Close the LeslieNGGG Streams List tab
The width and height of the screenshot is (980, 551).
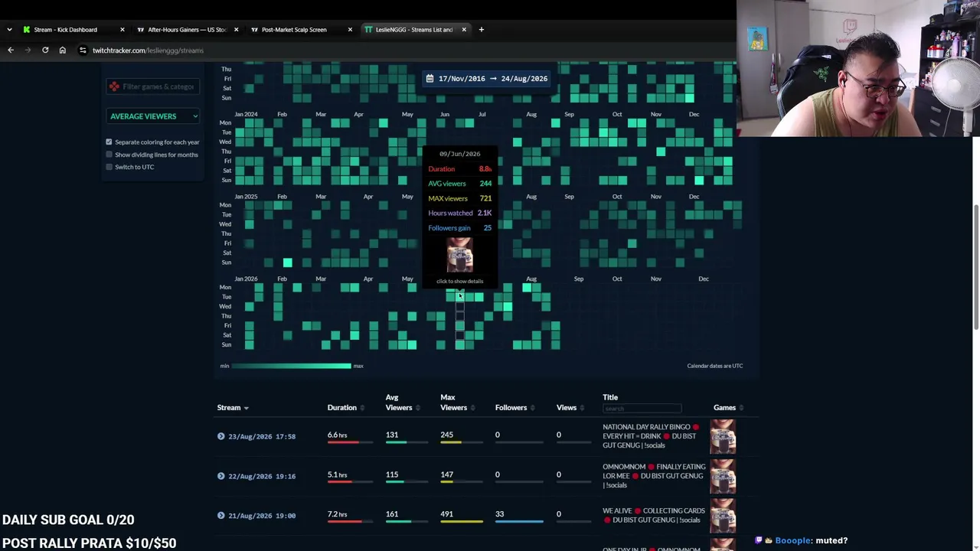point(464,30)
